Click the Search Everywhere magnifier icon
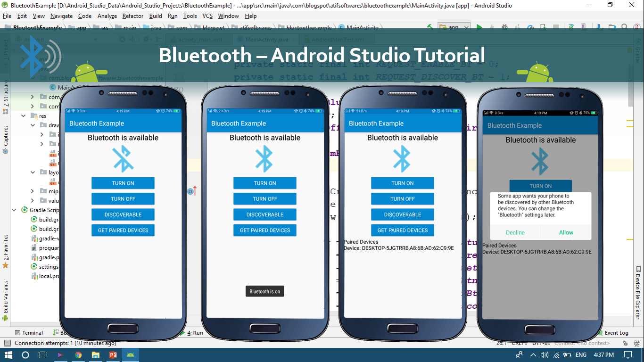The image size is (644, 362). coord(625,27)
